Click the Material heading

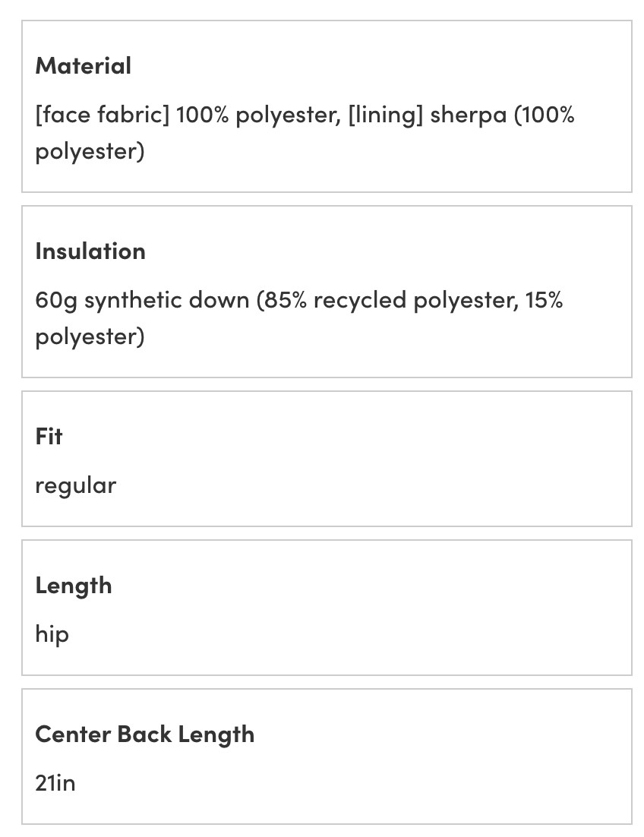(84, 66)
